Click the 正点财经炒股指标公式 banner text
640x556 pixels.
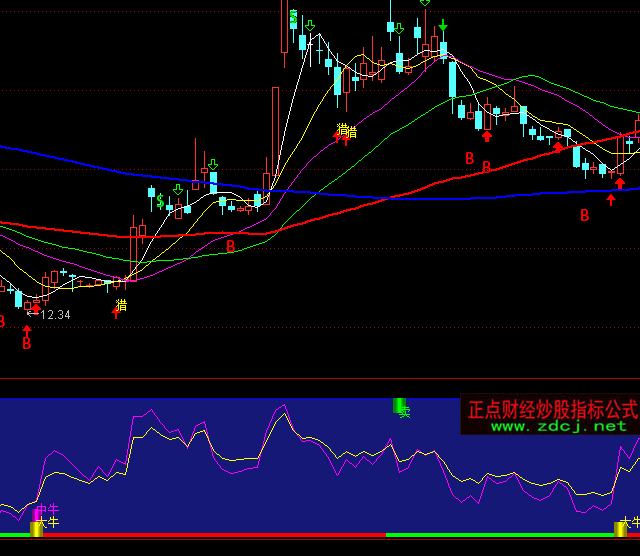pos(553,409)
